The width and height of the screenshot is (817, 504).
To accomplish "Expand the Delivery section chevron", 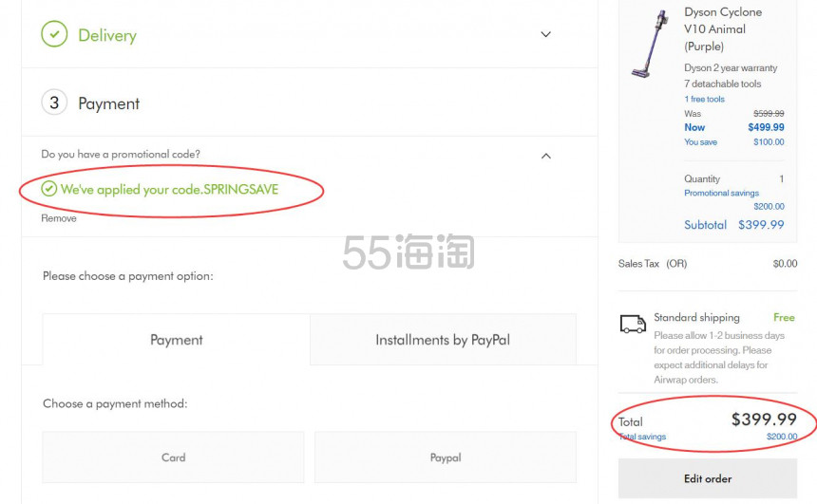I will 545,34.
